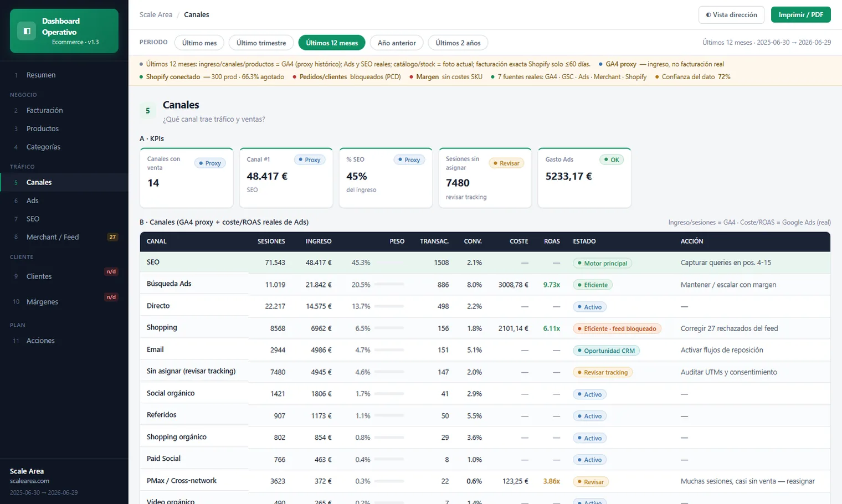
Task: Select the Año anterior period
Action: coord(397,43)
